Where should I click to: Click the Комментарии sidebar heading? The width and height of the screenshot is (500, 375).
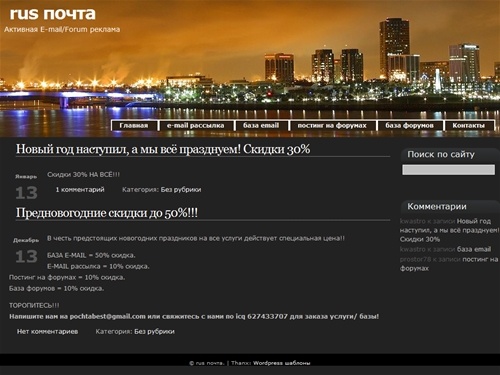tap(437, 206)
